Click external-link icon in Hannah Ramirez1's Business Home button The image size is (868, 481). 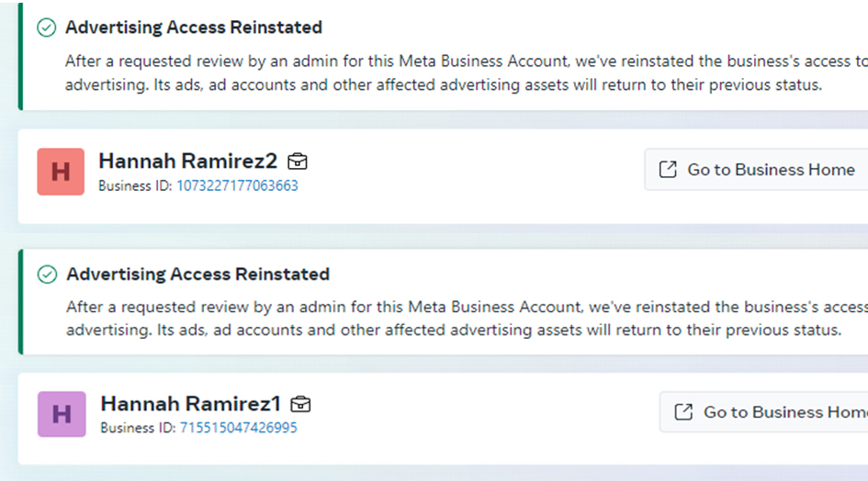pyautogui.click(x=683, y=412)
